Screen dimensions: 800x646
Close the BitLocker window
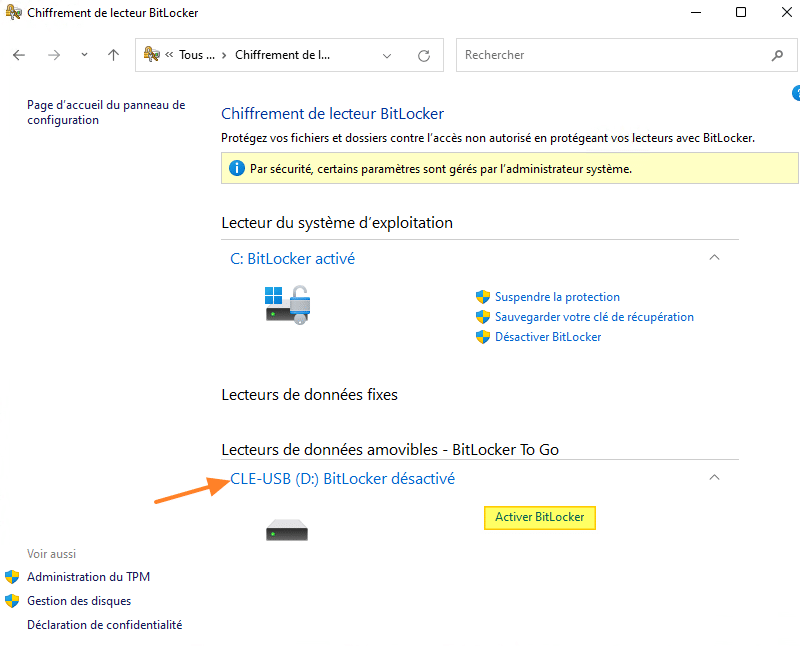pyautogui.click(x=786, y=12)
